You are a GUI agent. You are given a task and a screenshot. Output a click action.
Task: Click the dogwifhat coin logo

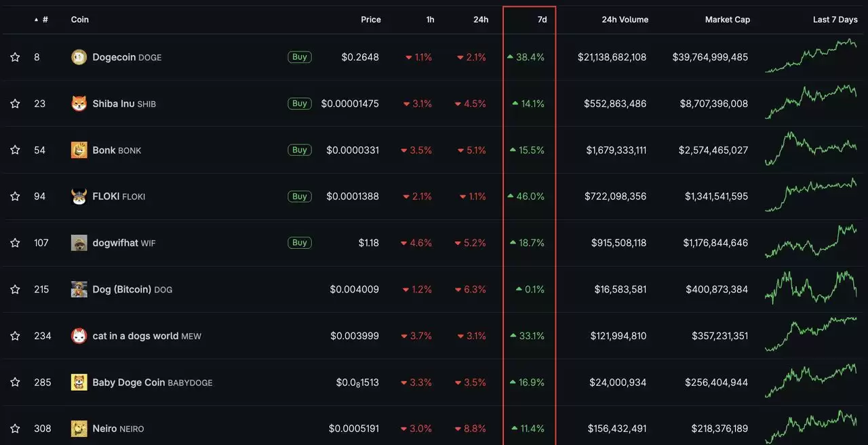pyautogui.click(x=79, y=243)
